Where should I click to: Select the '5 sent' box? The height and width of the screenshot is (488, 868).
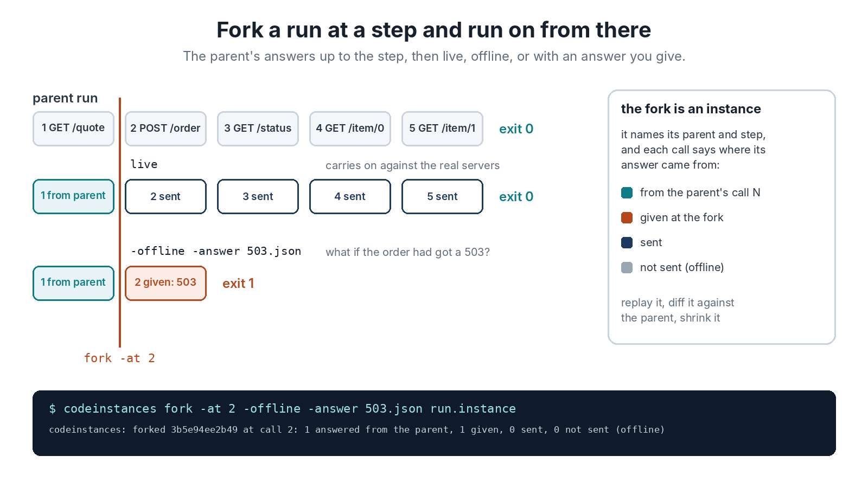(442, 196)
